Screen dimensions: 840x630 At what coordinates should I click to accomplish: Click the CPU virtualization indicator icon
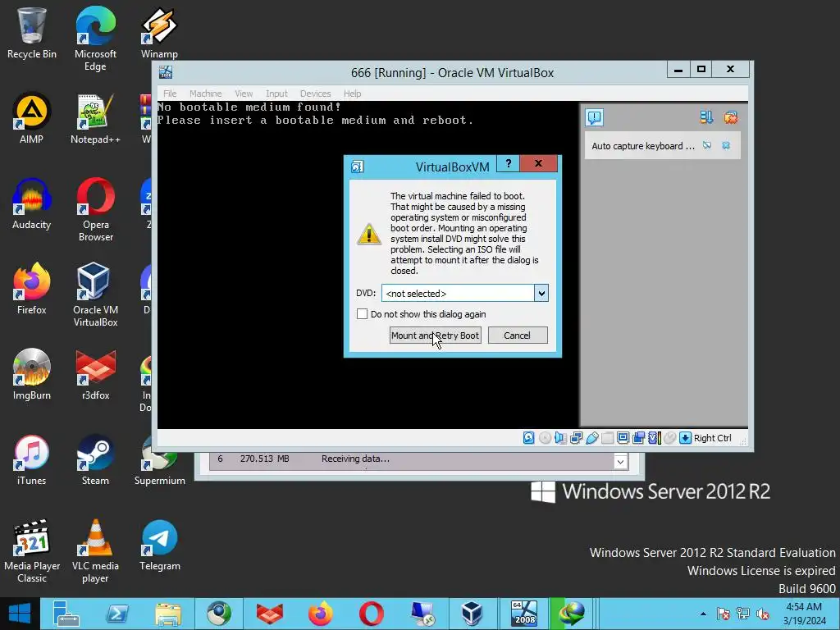654,438
